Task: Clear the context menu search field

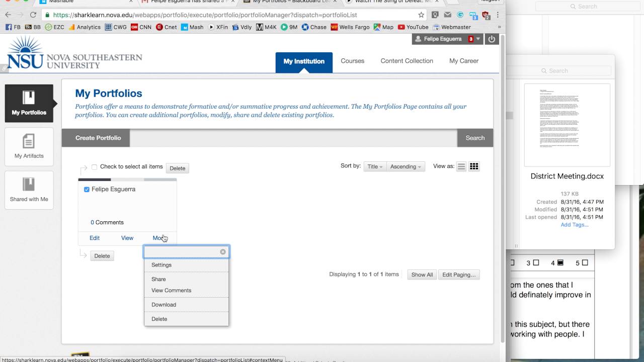Action: [x=223, y=252]
